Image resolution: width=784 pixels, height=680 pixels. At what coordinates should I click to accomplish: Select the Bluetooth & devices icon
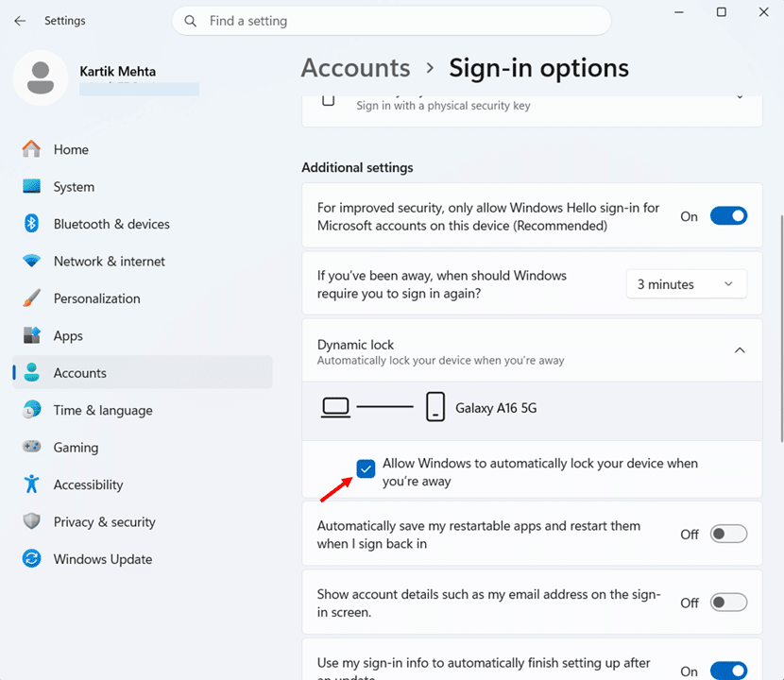tap(31, 224)
